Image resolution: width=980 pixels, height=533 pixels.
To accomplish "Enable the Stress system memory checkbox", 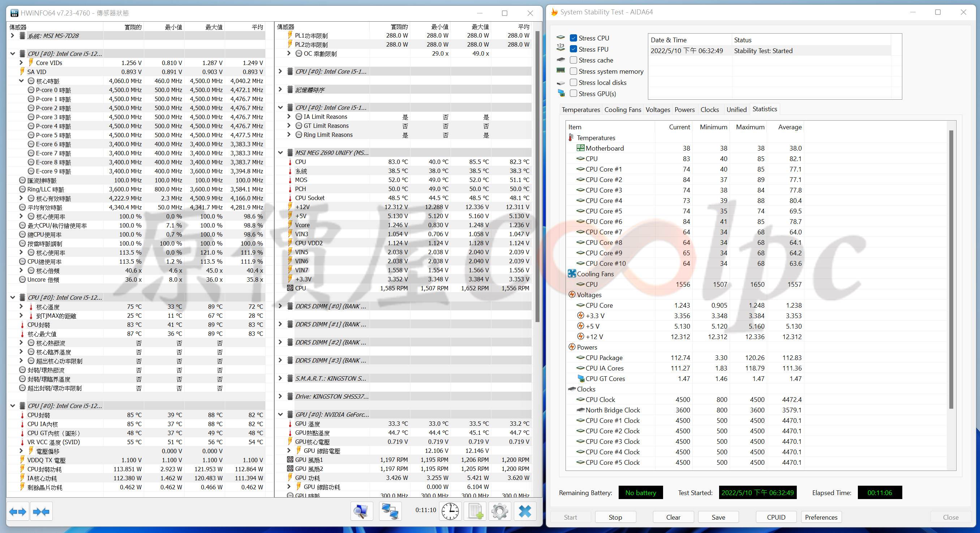I will coord(573,71).
